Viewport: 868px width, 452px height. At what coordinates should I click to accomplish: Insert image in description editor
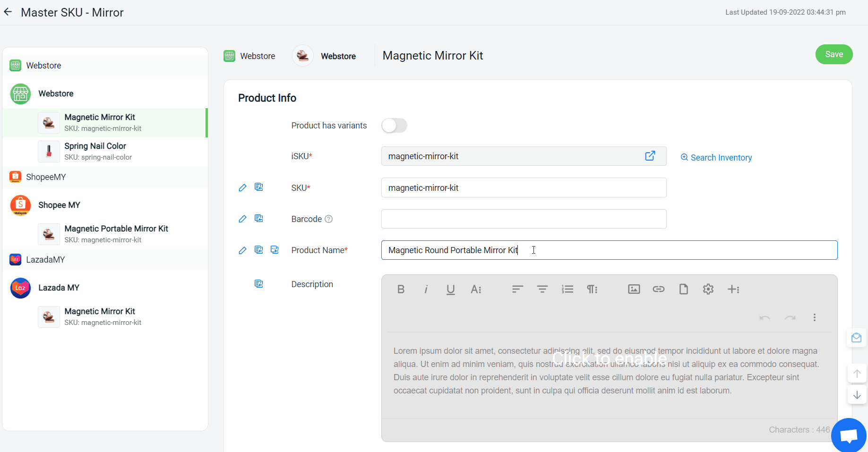pyautogui.click(x=634, y=289)
